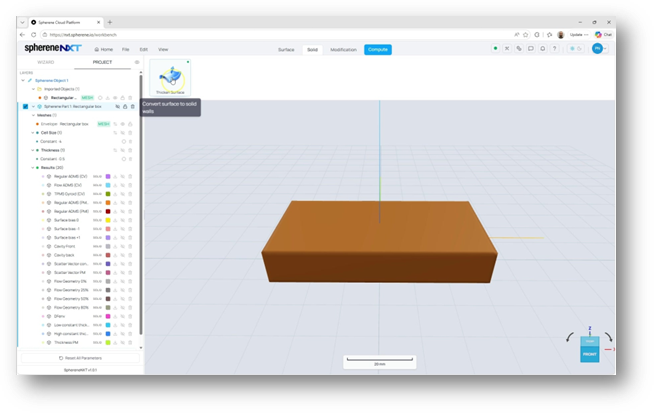Toggle the panel eye icon beside the PROJECT tab
Viewport: 654px width, 414px height.
137,62
